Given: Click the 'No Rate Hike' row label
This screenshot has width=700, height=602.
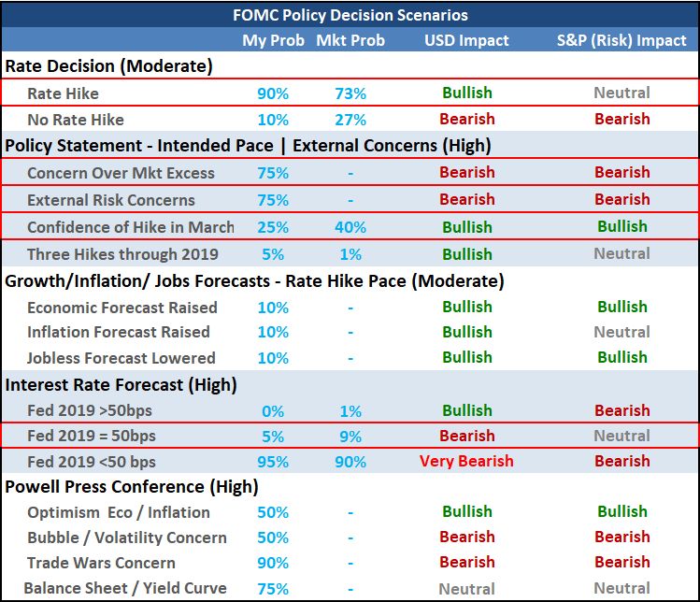Looking at the screenshot, I should (76, 120).
